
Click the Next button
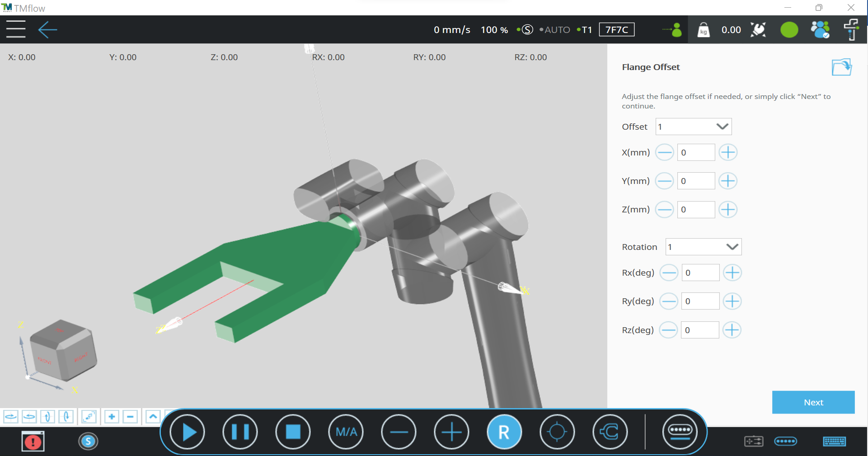[813, 402]
